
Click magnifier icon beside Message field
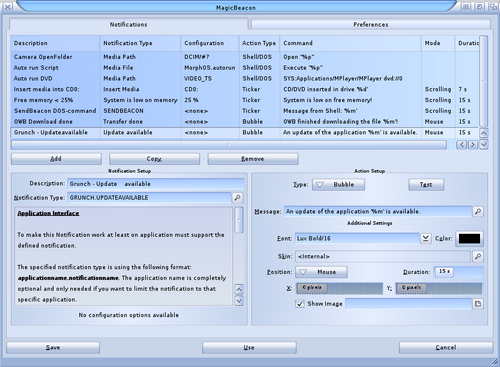pos(478,211)
